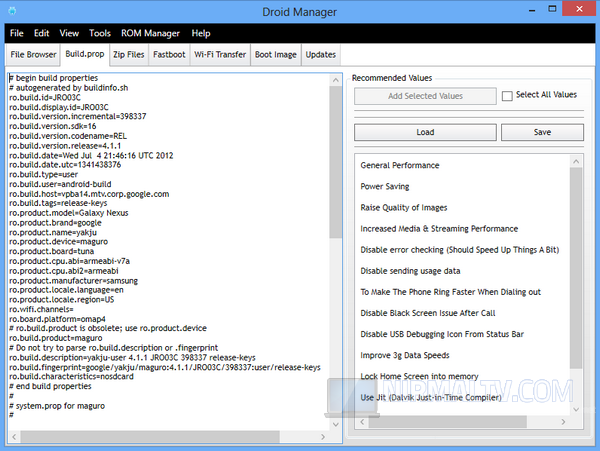Click the values list down scroll arrow
The height and width of the screenshot is (451, 600).
click(x=576, y=410)
